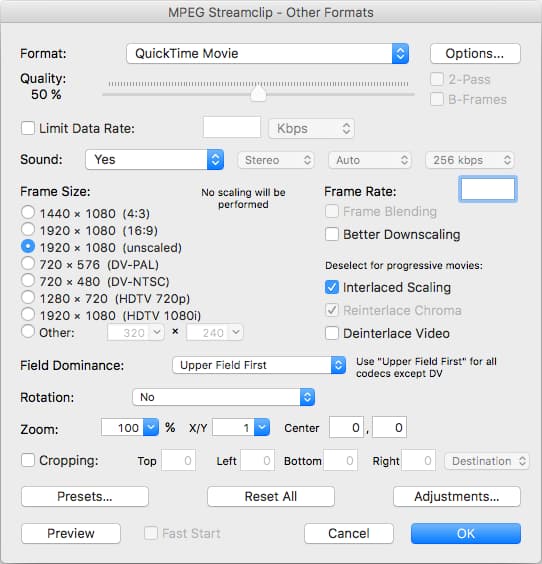The image size is (542, 564).
Task: Open the Zoom percentage dropdown arrow
Action: pyautogui.click(x=151, y=427)
